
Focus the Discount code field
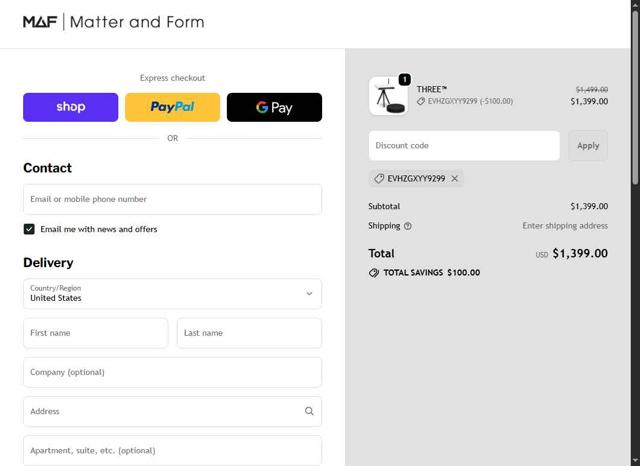(x=464, y=146)
